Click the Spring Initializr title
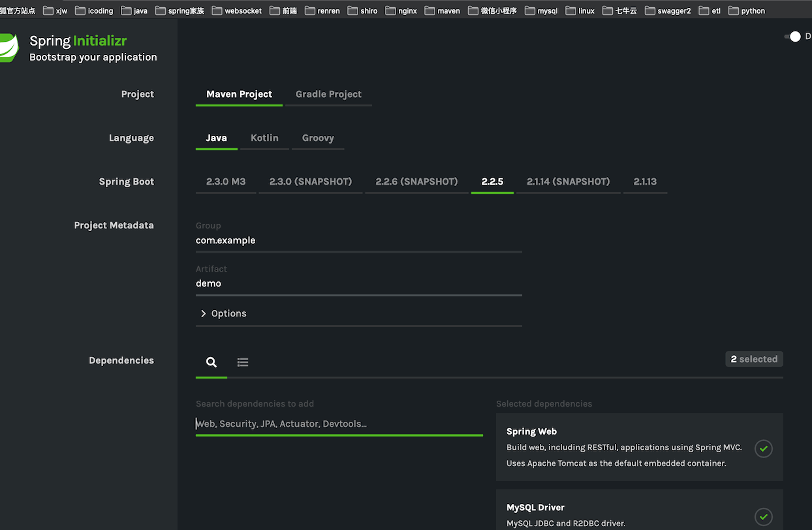This screenshot has width=812, height=530. [78, 41]
